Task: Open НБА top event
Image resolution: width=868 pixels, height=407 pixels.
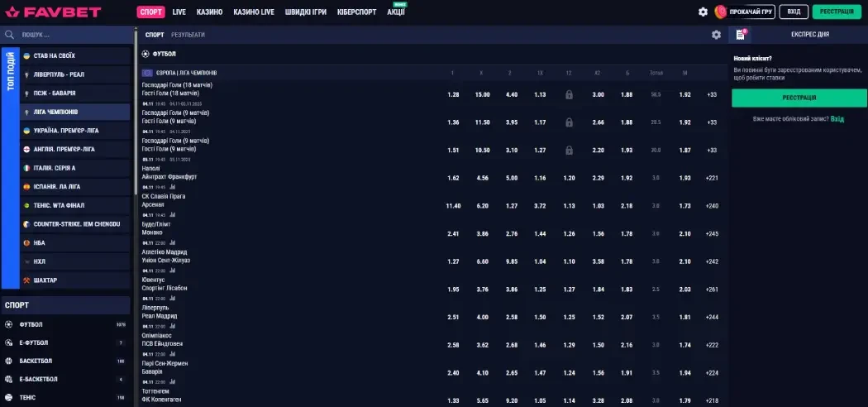Action: 74,242
